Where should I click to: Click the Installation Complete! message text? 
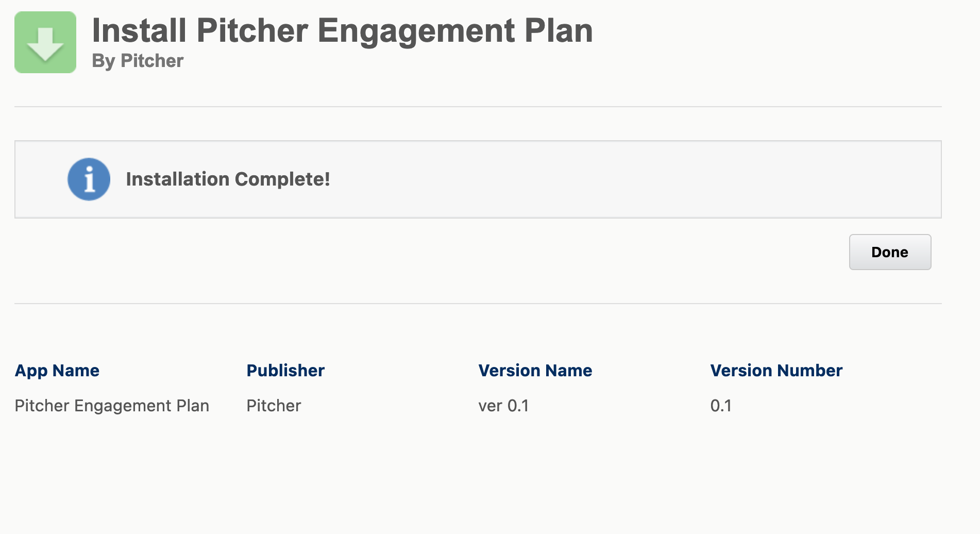point(228,179)
